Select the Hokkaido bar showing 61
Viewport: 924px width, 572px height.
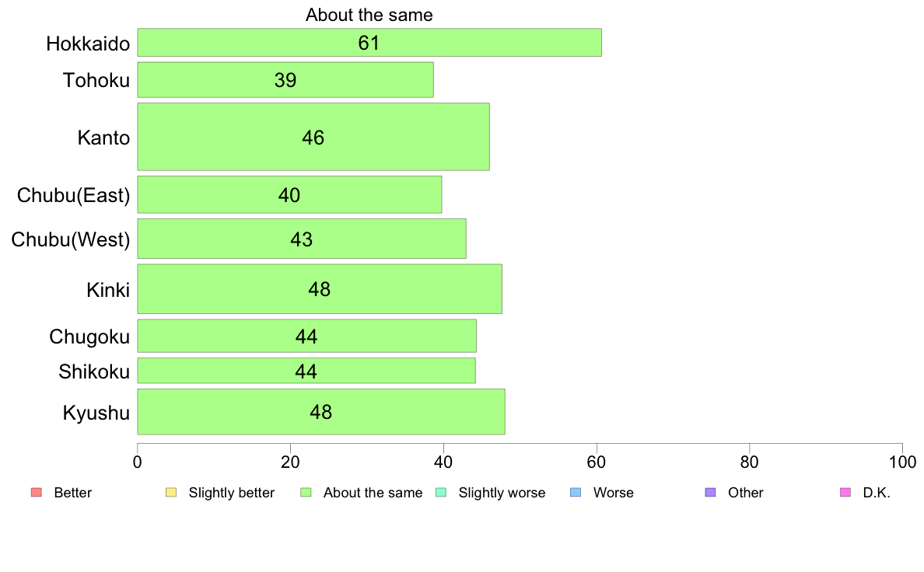tap(369, 43)
